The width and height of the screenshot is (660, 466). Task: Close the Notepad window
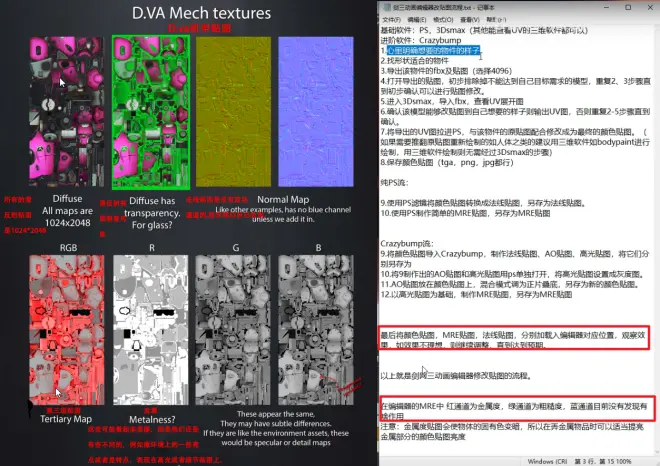click(x=650, y=7)
